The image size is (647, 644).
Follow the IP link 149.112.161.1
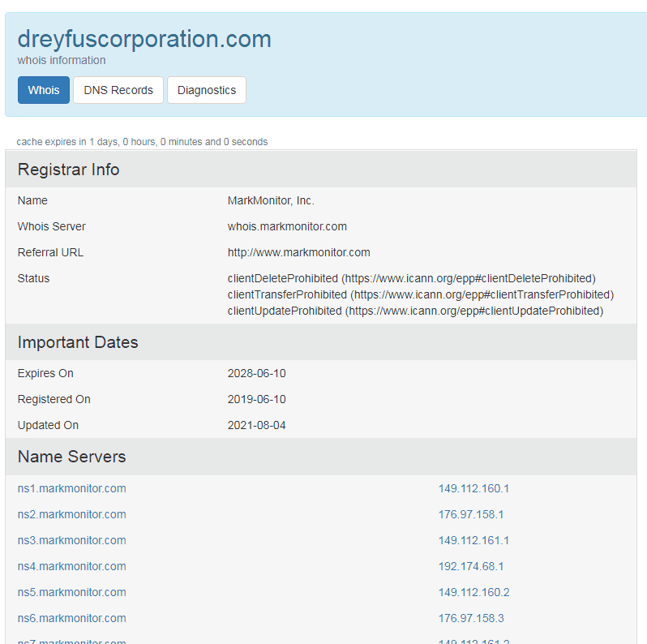473,540
